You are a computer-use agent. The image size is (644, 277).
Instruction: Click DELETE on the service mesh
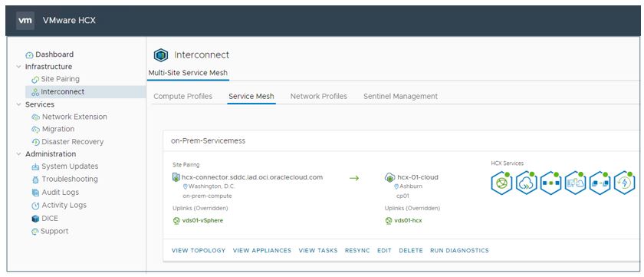(x=411, y=250)
